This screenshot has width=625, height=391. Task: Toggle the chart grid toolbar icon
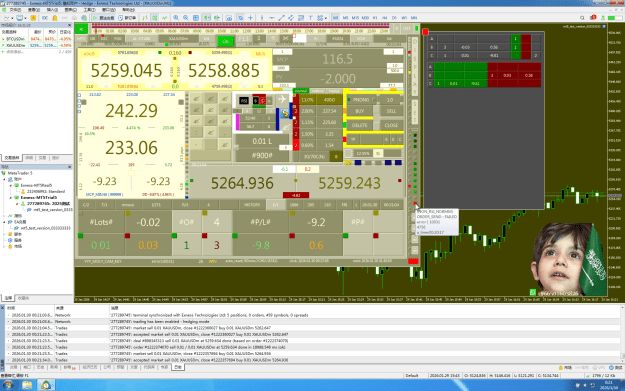point(196,18)
